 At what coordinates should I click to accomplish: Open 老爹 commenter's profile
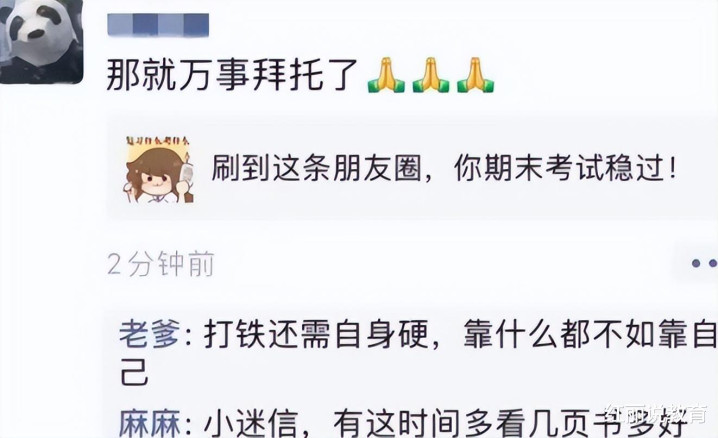[150, 335]
